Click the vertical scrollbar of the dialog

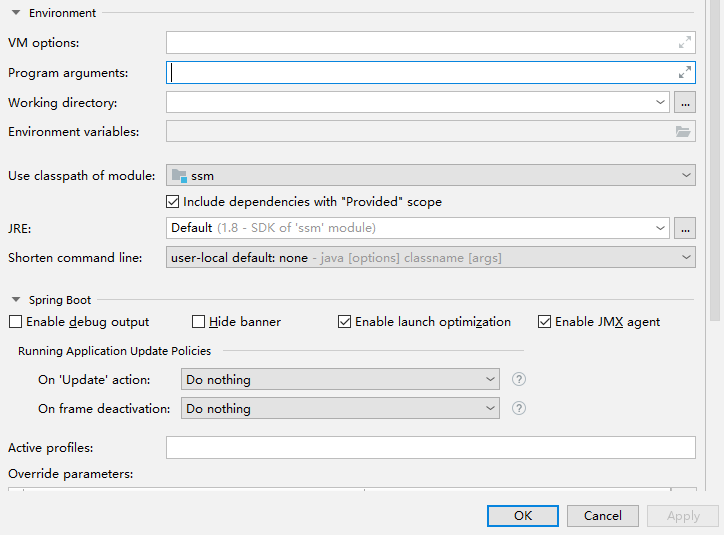click(x=715, y=160)
